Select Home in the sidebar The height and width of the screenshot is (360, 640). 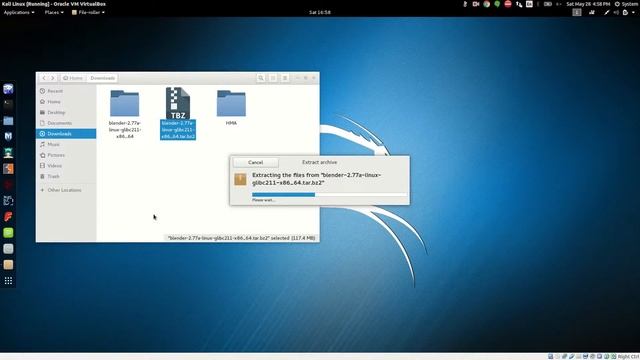coord(66,102)
